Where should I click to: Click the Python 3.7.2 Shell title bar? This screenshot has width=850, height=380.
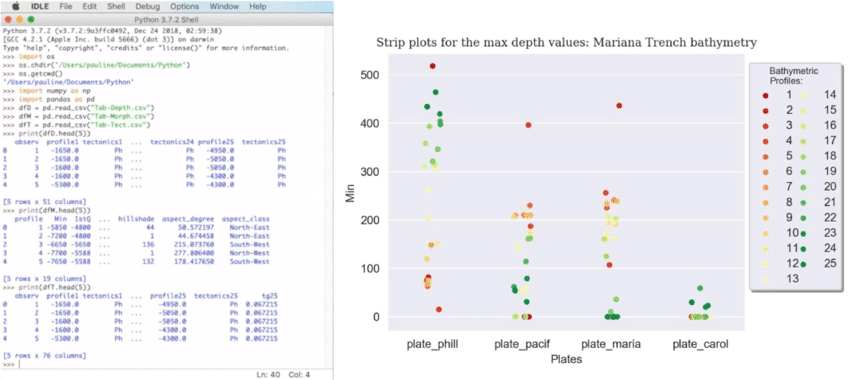(x=167, y=20)
